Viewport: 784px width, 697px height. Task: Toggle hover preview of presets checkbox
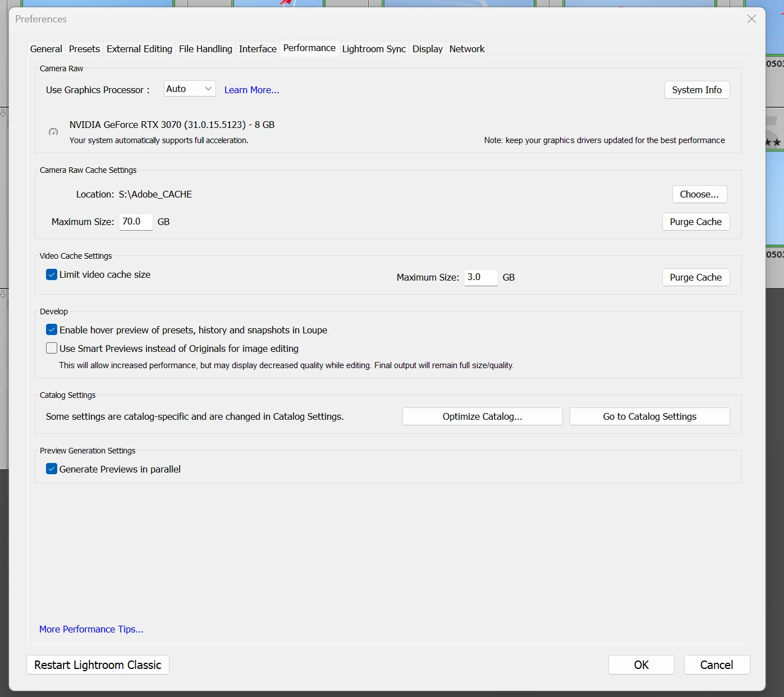(52, 330)
